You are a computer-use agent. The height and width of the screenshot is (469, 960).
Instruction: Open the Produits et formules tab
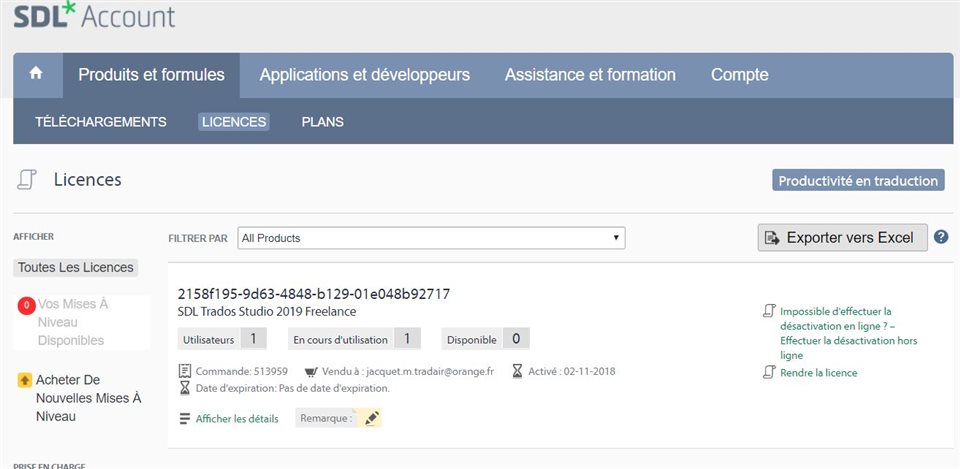coord(151,75)
